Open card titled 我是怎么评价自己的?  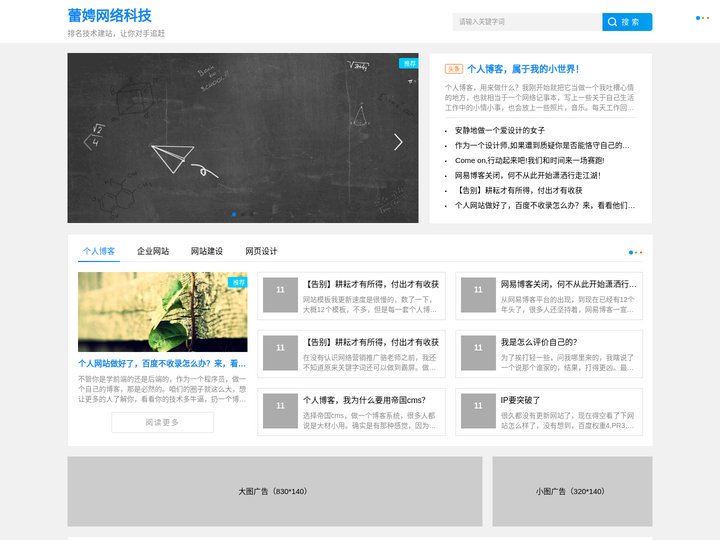pyautogui.click(x=539, y=342)
